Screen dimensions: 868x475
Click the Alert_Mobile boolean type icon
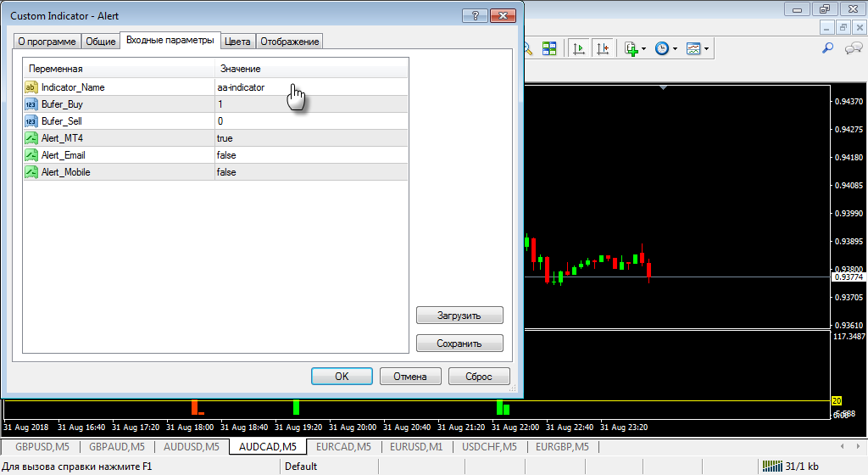coord(31,172)
